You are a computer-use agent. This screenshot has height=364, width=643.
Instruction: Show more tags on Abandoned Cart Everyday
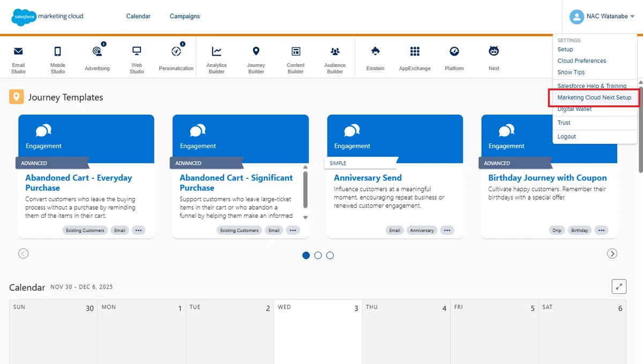coord(139,230)
